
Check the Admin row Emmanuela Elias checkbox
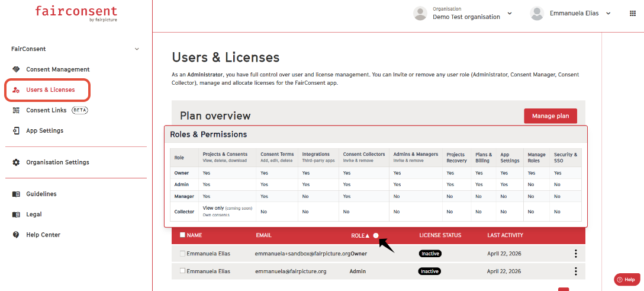182,271
